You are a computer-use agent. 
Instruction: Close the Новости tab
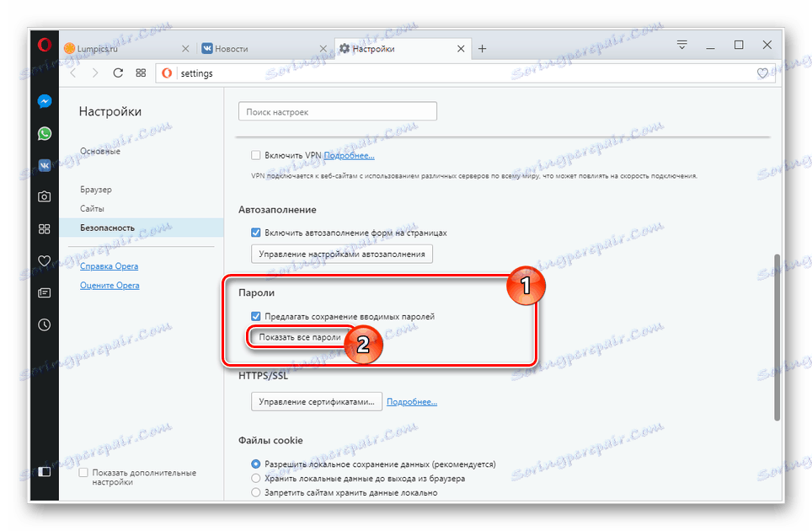(x=323, y=49)
